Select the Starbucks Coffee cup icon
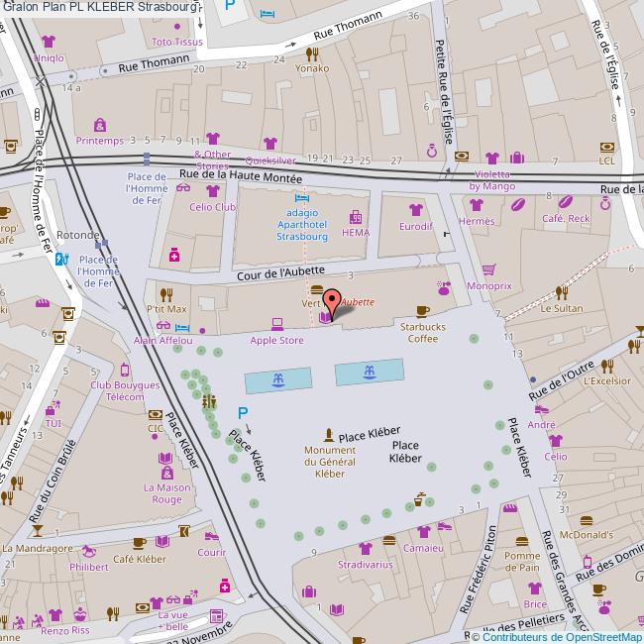Screen dimensions: 644x644 [x=423, y=310]
